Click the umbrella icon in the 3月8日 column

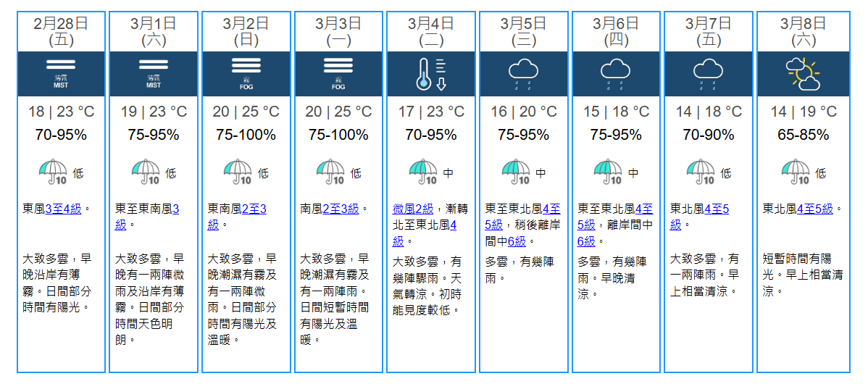[795, 172]
